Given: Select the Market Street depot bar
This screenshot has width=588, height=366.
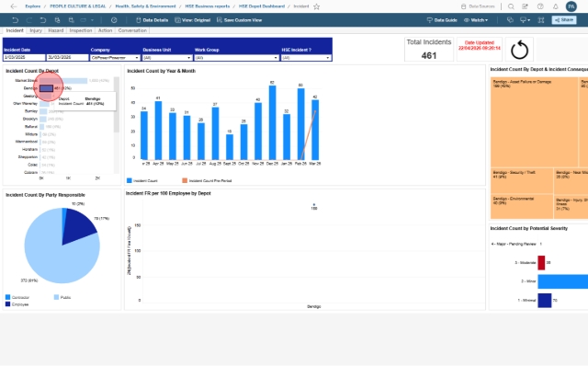Looking at the screenshot, I should click(63, 81).
